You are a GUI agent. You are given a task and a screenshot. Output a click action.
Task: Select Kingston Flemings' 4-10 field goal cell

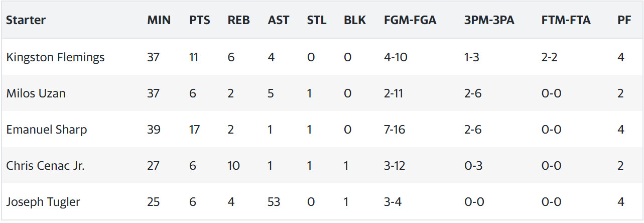396,57
